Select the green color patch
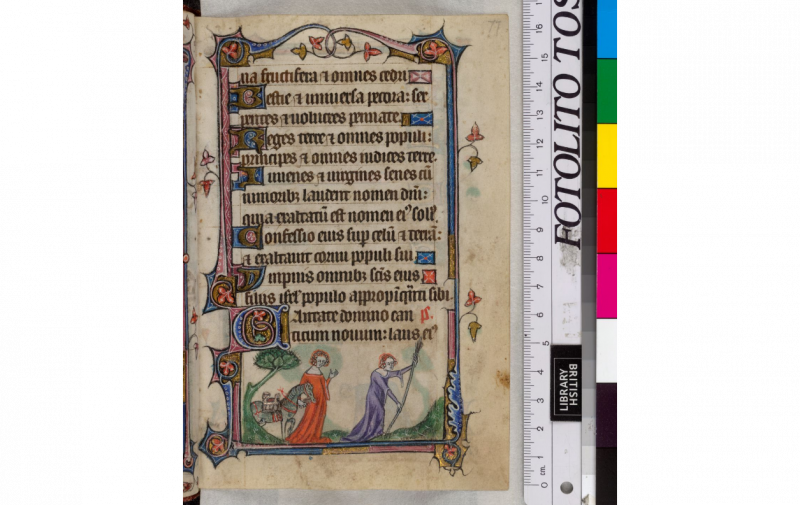 point(607,91)
